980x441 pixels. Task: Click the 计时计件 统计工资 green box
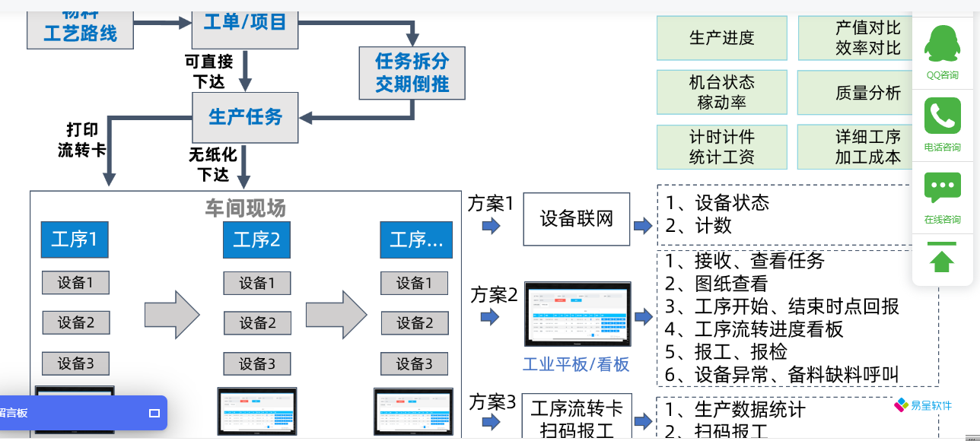tap(722, 147)
